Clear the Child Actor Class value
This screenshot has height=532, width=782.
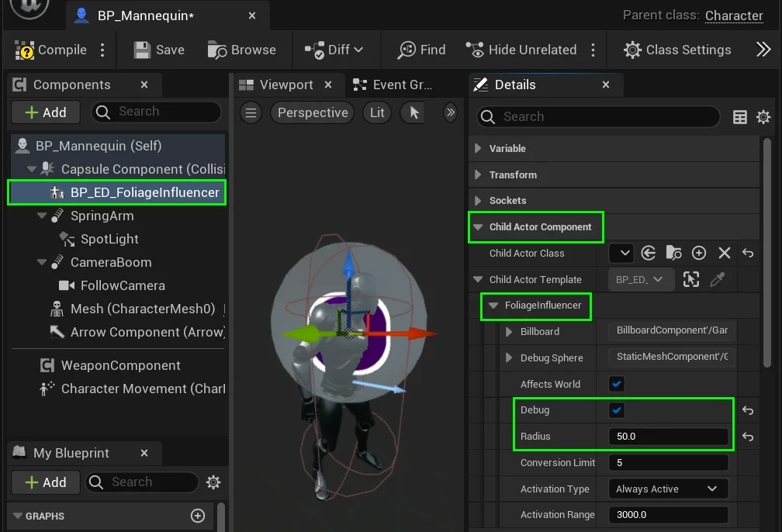tap(725, 254)
